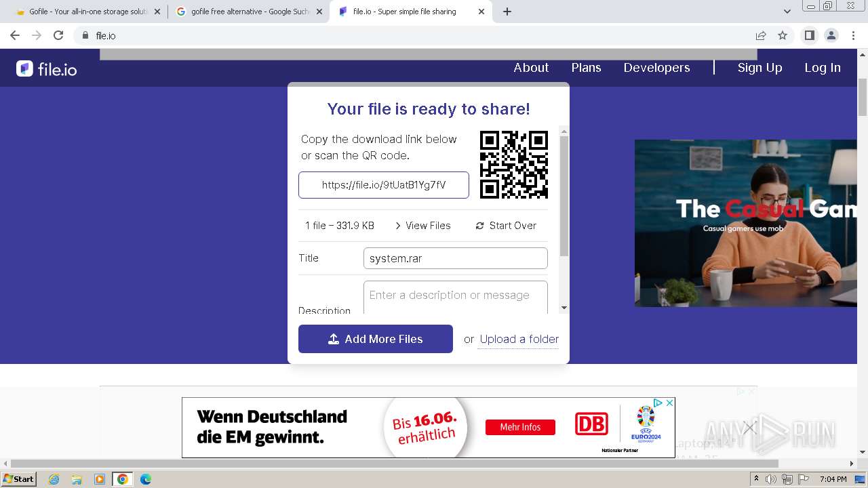Toggle the browser side panel
This screenshot has width=868, height=488.
click(x=809, y=35)
